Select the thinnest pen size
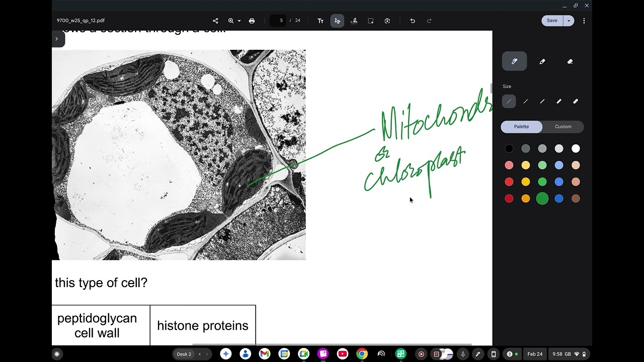 (509, 101)
